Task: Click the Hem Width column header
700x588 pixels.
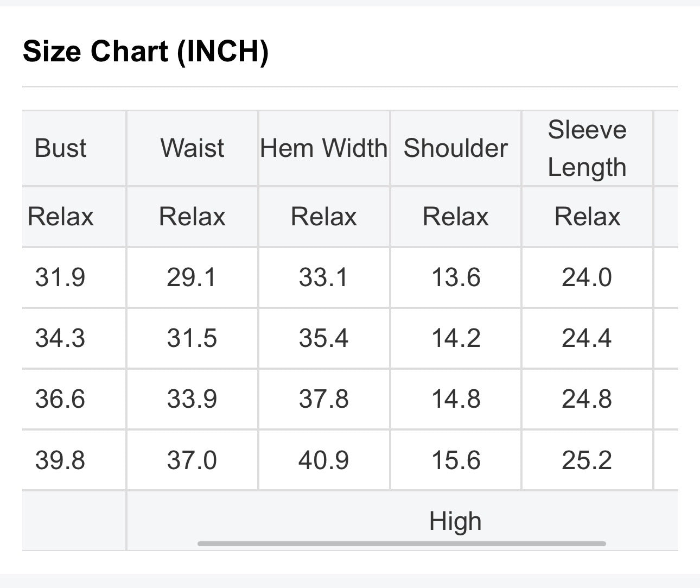Action: tap(324, 148)
